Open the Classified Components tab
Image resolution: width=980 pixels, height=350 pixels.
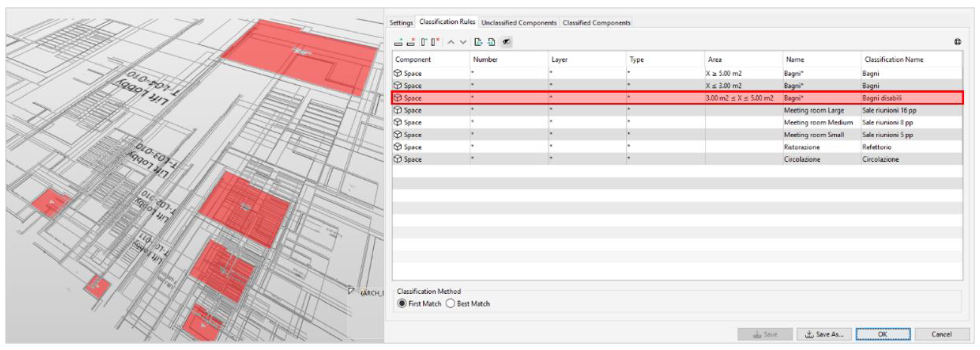(596, 23)
